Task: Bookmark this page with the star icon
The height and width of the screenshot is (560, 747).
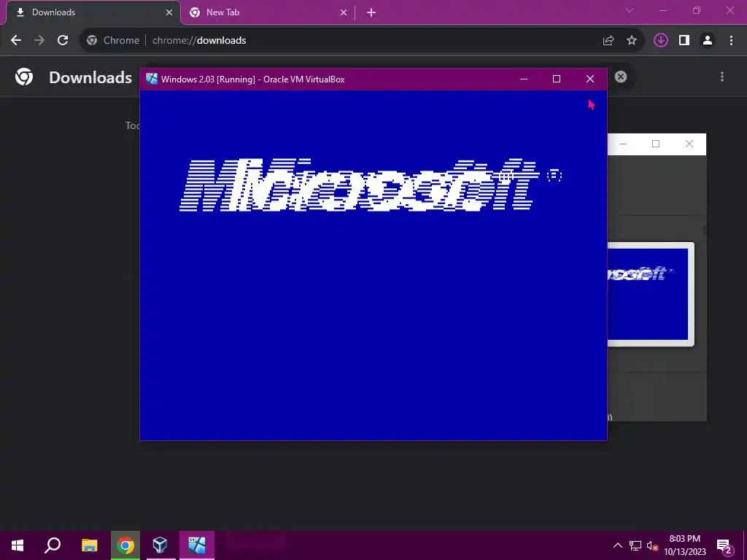Action: coord(632,41)
